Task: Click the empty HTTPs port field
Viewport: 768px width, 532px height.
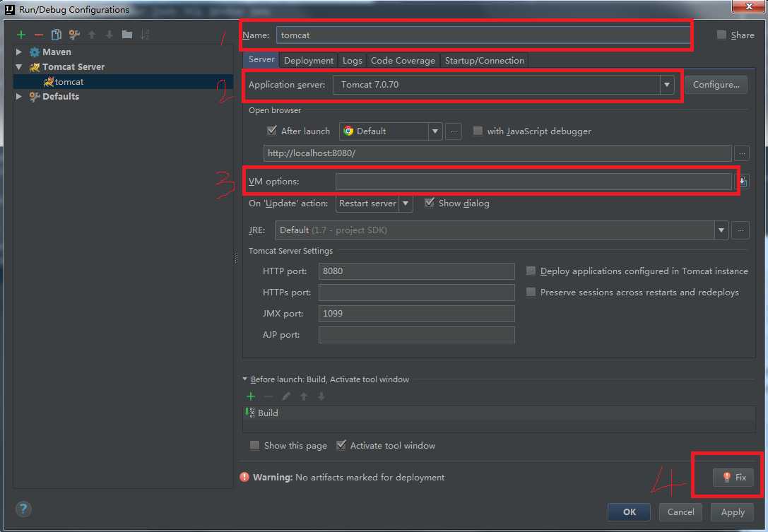Action: pyautogui.click(x=416, y=292)
